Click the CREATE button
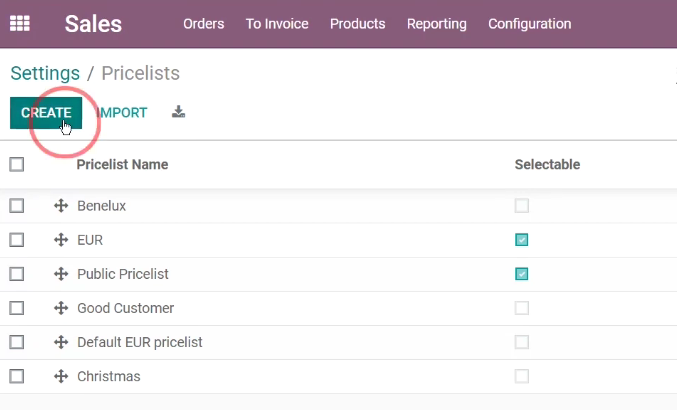This screenshot has width=677, height=410. point(46,113)
